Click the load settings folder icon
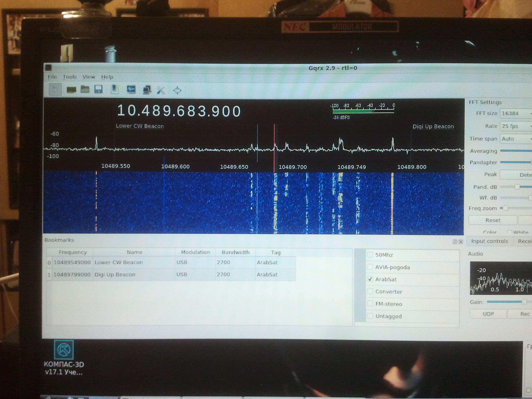 (x=85, y=90)
